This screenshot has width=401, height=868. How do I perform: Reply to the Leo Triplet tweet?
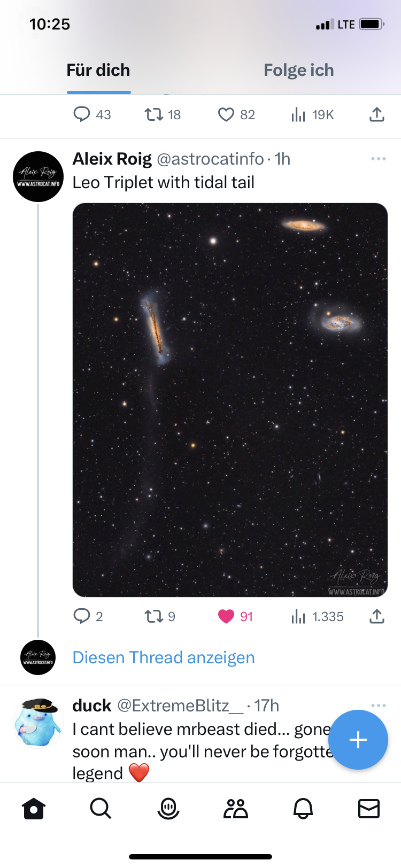pos(83,616)
